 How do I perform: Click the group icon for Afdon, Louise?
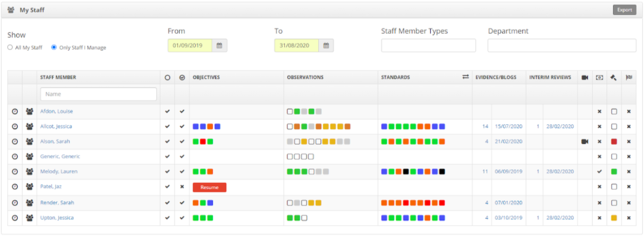29,111
